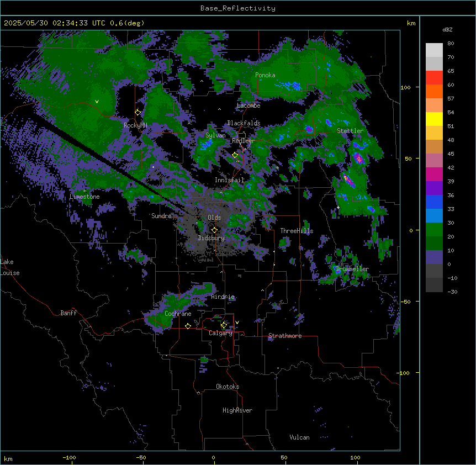Click the ThreeHills town label

297,231
